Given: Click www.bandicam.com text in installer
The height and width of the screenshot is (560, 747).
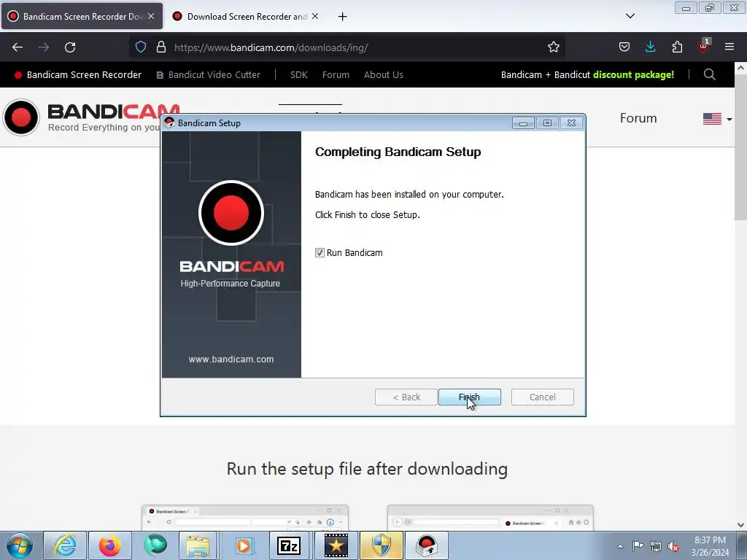Looking at the screenshot, I should click(x=231, y=359).
